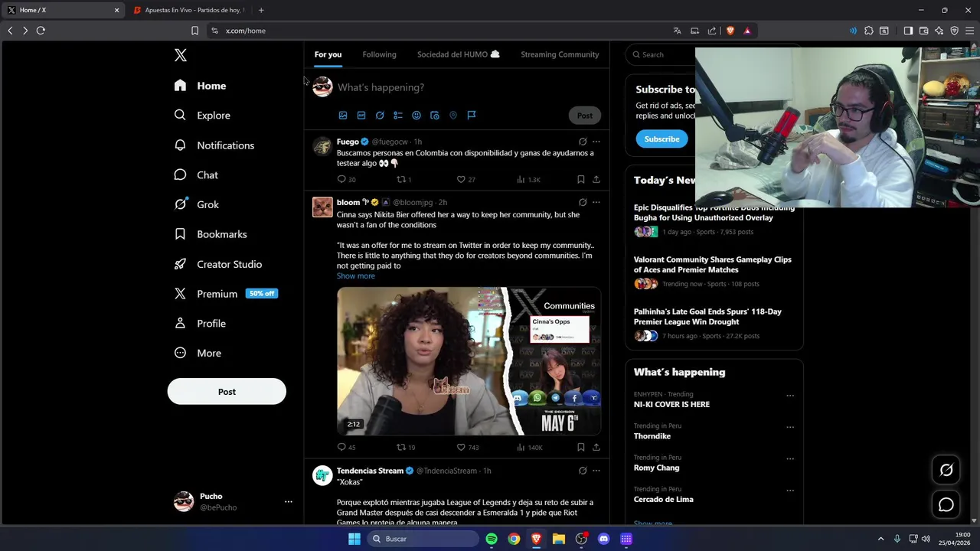Open more options on bloom post

pos(596,202)
